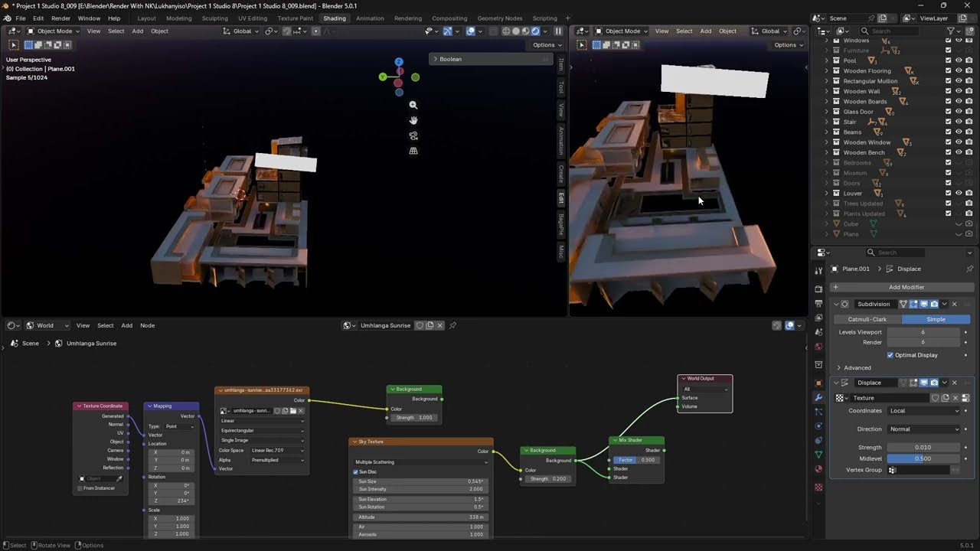Toggle camera view icon in left viewport
The image size is (980, 551).
tap(413, 135)
